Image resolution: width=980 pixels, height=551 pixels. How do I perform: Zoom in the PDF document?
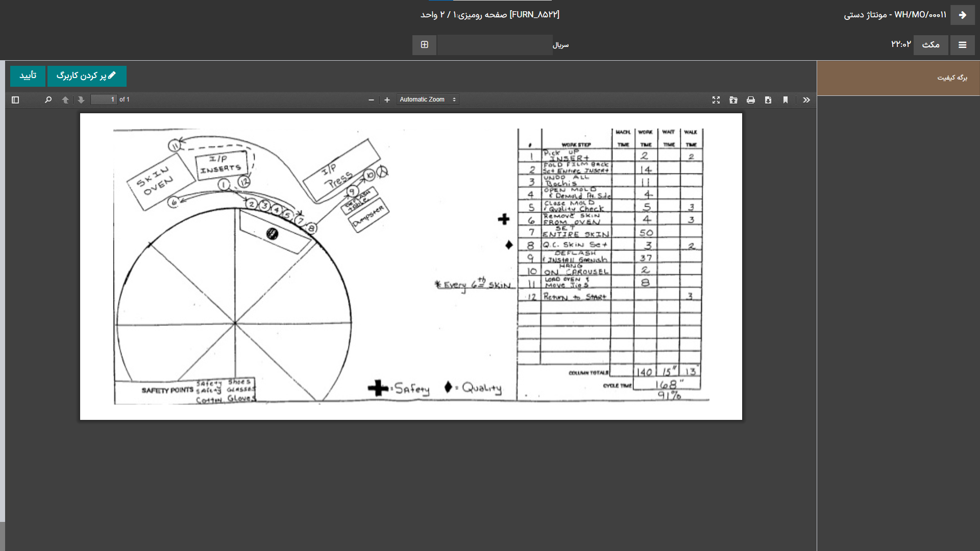[387, 100]
